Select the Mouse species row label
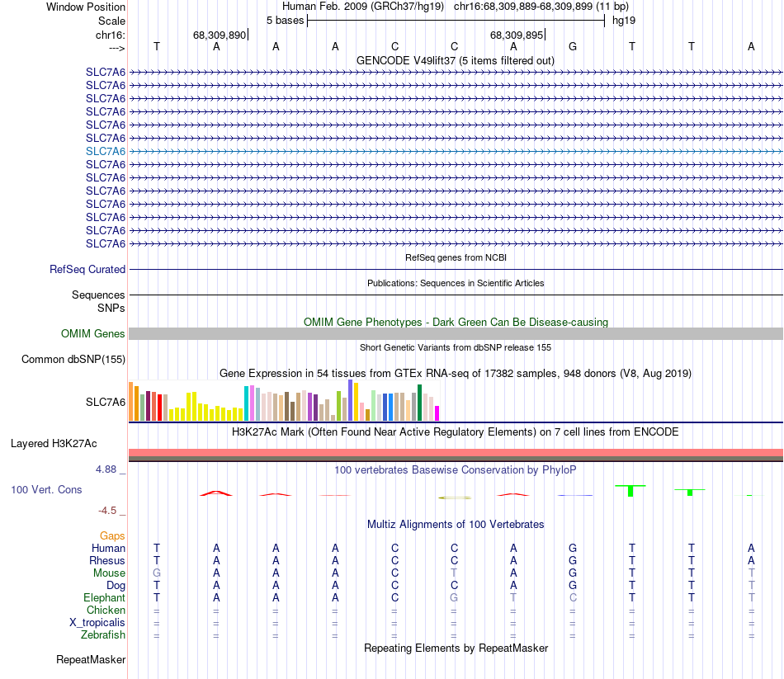This screenshot has width=784, height=679. coord(109,573)
